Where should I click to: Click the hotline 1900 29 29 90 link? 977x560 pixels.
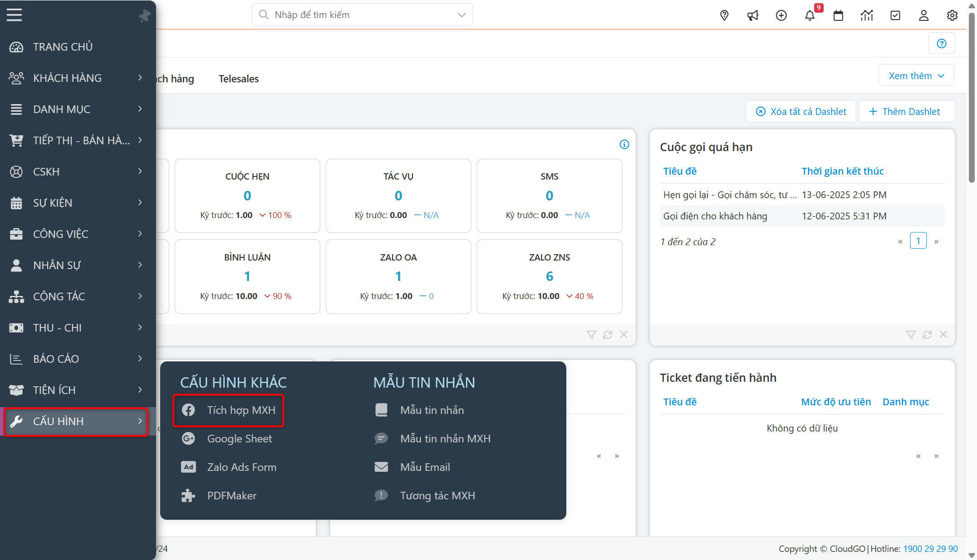pyautogui.click(x=930, y=548)
